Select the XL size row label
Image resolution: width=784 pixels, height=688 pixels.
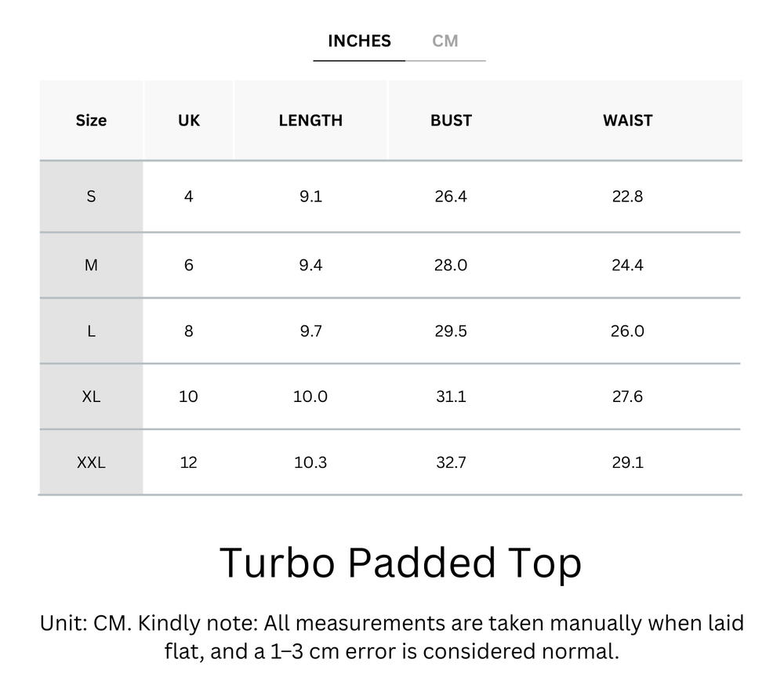click(91, 397)
